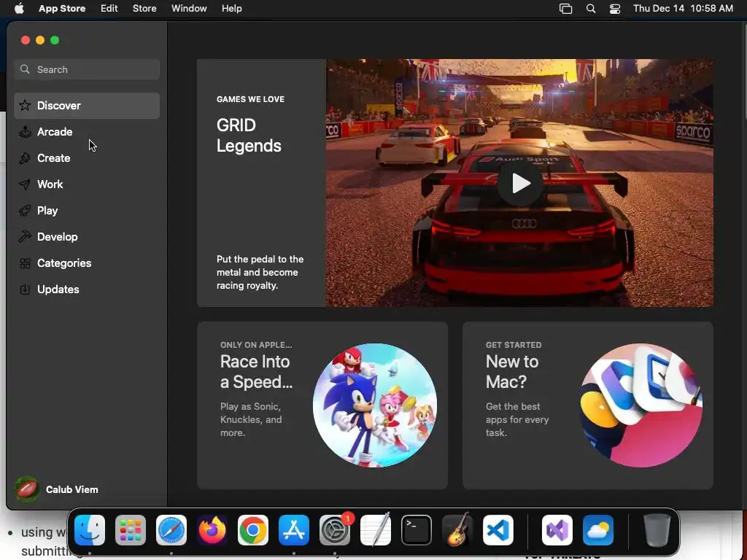This screenshot has width=747, height=560.
Task: Launch Firefox from the Dock
Action: pos(212,530)
